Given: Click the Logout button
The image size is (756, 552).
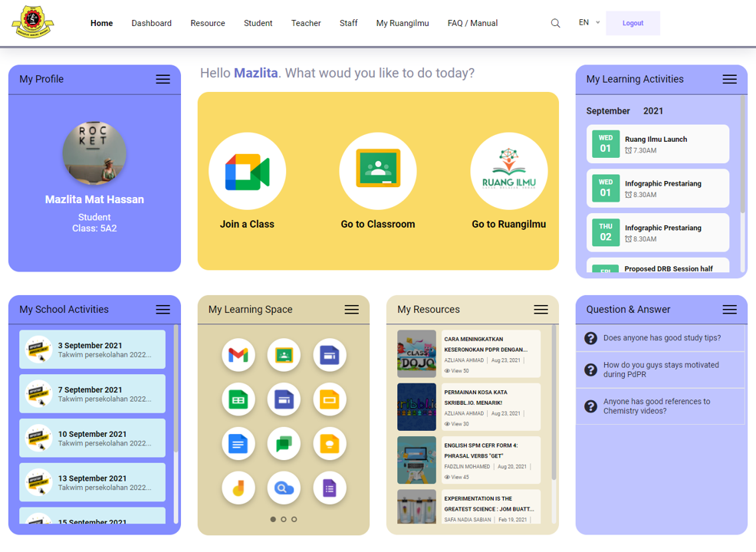Looking at the screenshot, I should coord(633,23).
